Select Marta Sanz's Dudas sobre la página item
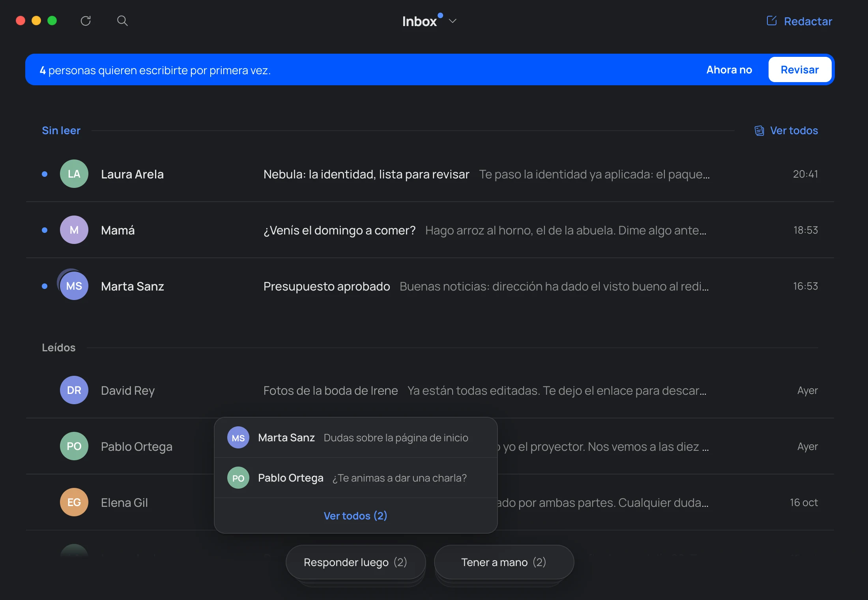 [355, 437]
